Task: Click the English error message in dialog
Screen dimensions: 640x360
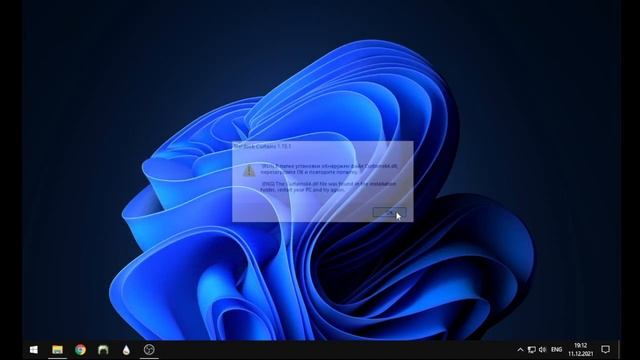Action: 329,187
